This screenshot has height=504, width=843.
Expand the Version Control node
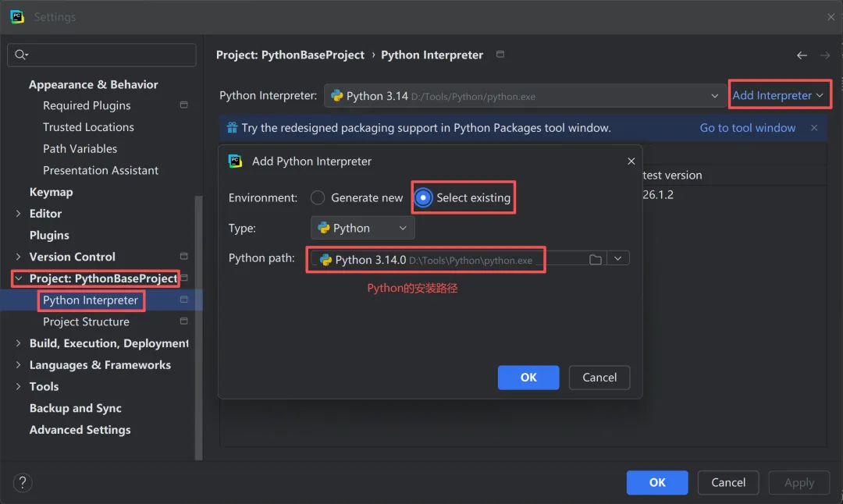tap(18, 257)
